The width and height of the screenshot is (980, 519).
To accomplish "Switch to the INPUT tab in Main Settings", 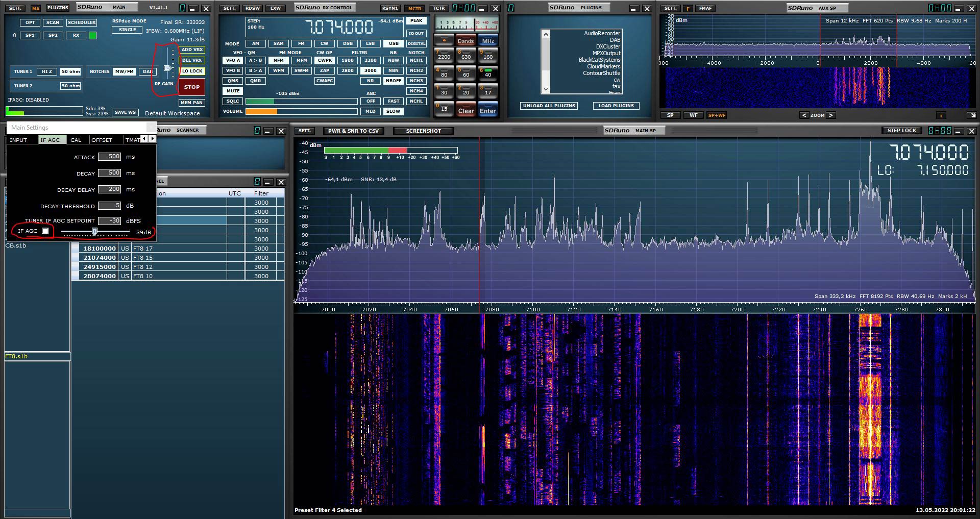I will (x=18, y=140).
